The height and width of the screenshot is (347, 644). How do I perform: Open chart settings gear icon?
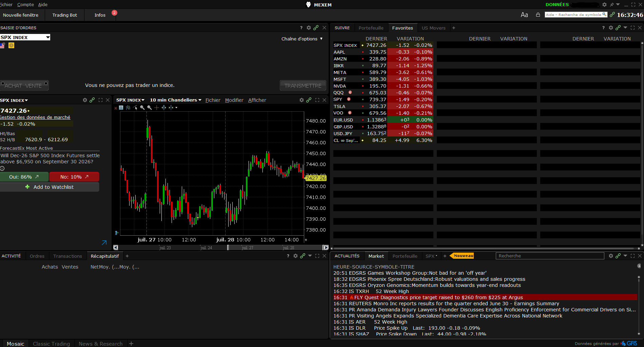(x=301, y=100)
